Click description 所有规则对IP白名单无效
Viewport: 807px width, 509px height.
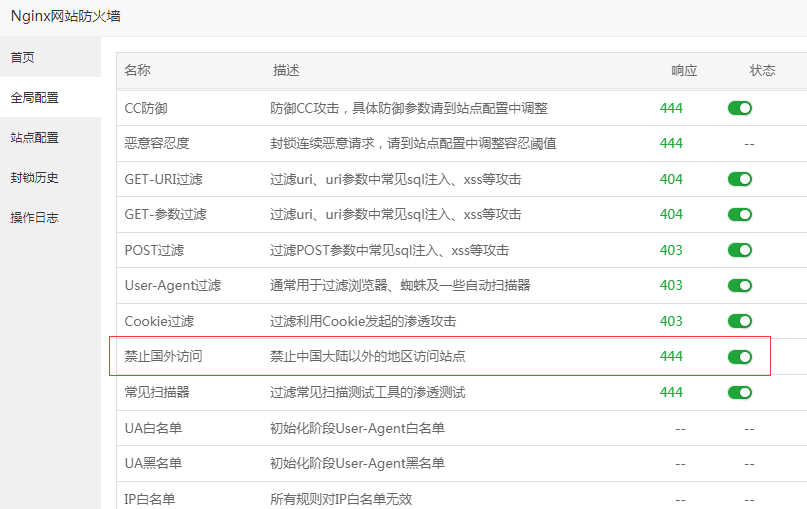click(341, 499)
